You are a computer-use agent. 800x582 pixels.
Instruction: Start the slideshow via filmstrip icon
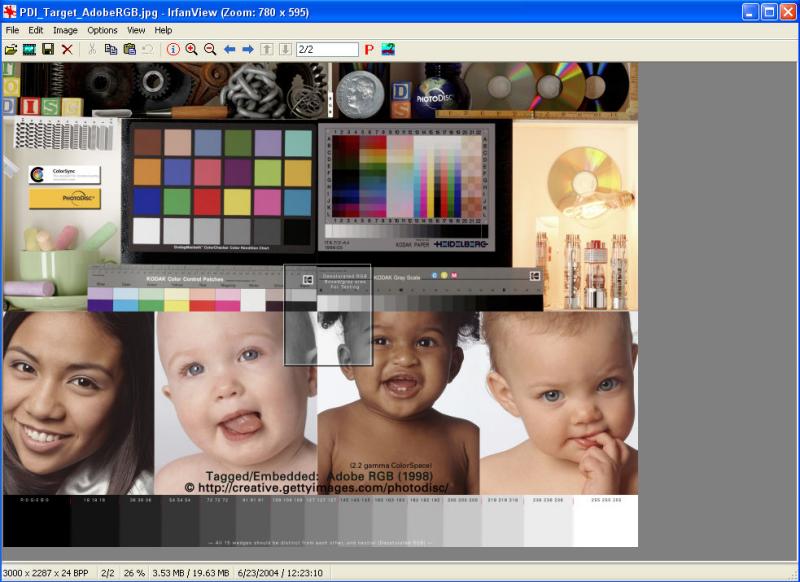point(29,49)
